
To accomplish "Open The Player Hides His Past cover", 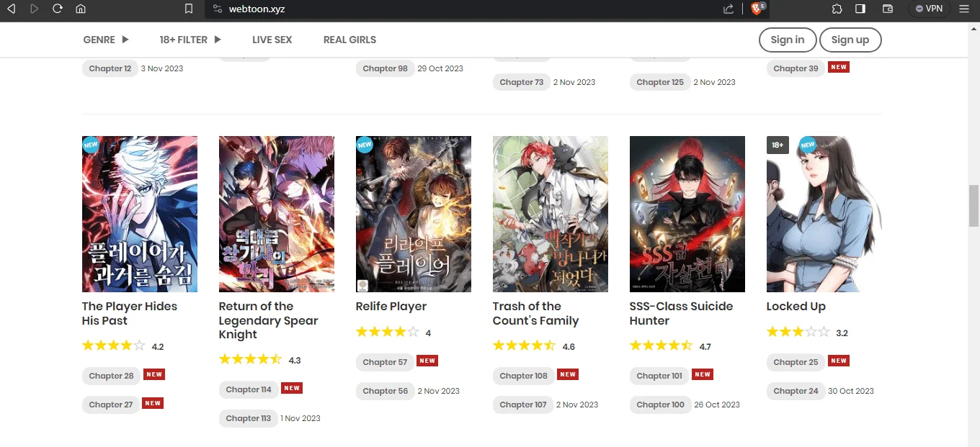I will [x=140, y=214].
